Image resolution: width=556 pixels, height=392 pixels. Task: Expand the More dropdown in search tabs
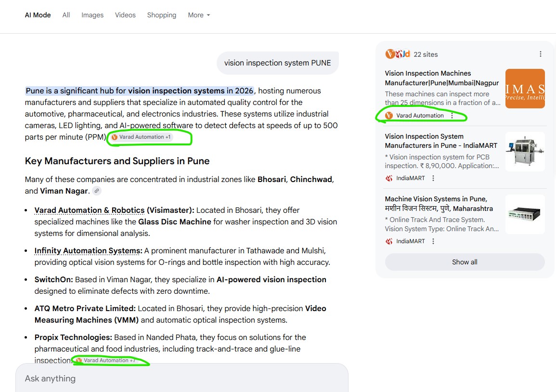coord(199,15)
